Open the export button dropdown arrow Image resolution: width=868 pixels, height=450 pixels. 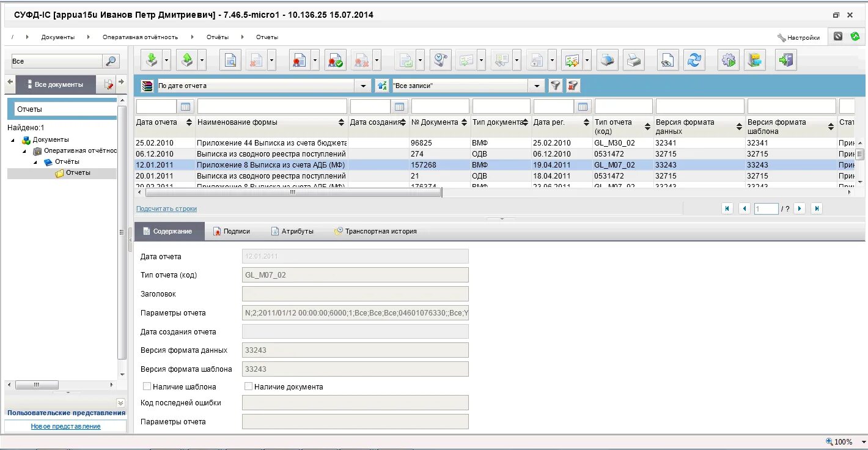tap(202, 61)
